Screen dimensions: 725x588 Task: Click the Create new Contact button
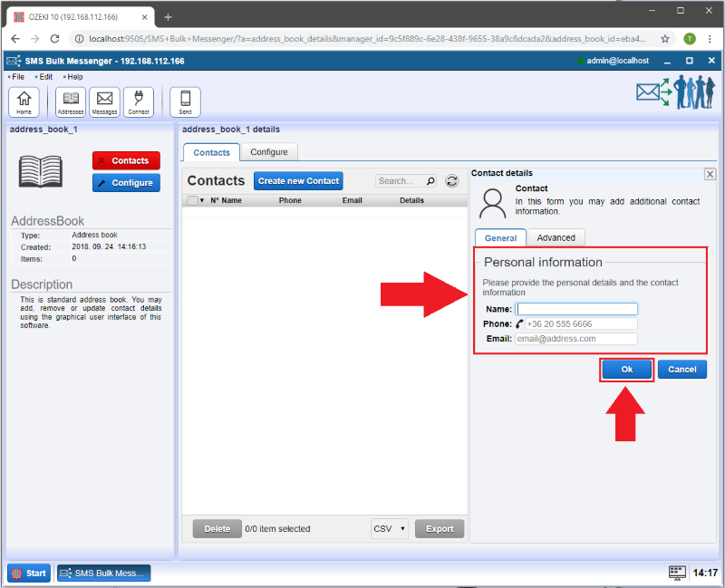click(298, 181)
